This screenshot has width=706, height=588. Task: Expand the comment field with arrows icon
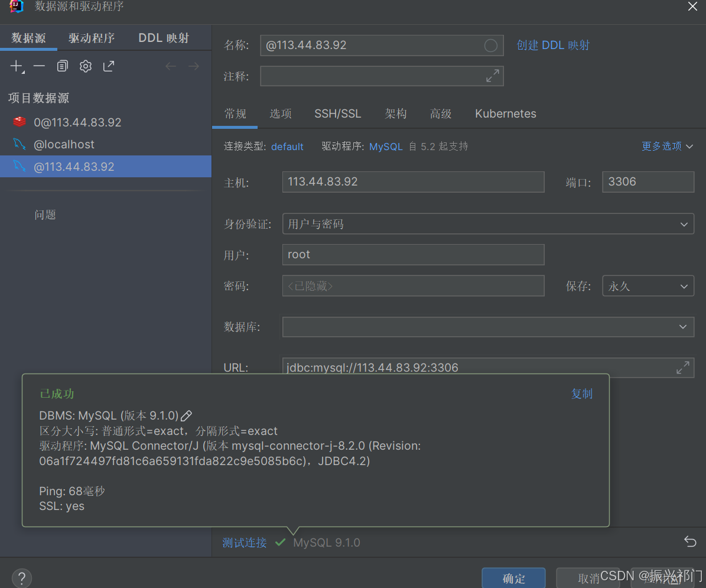point(493,76)
